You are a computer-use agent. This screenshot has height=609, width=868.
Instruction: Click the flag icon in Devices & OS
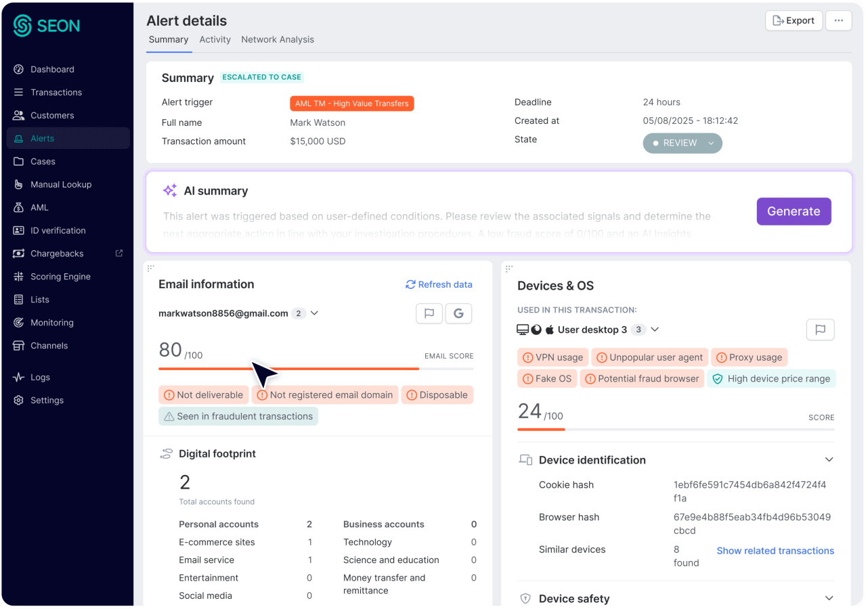pos(820,330)
